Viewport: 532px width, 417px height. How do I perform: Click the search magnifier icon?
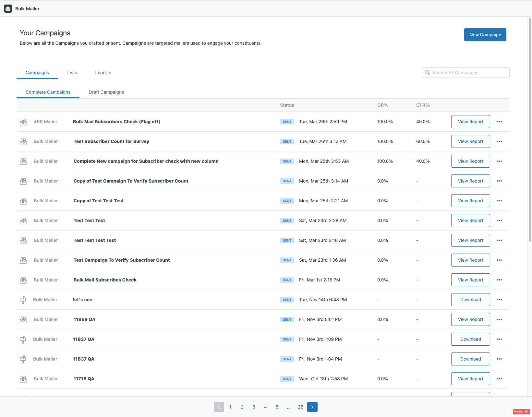[x=428, y=73]
